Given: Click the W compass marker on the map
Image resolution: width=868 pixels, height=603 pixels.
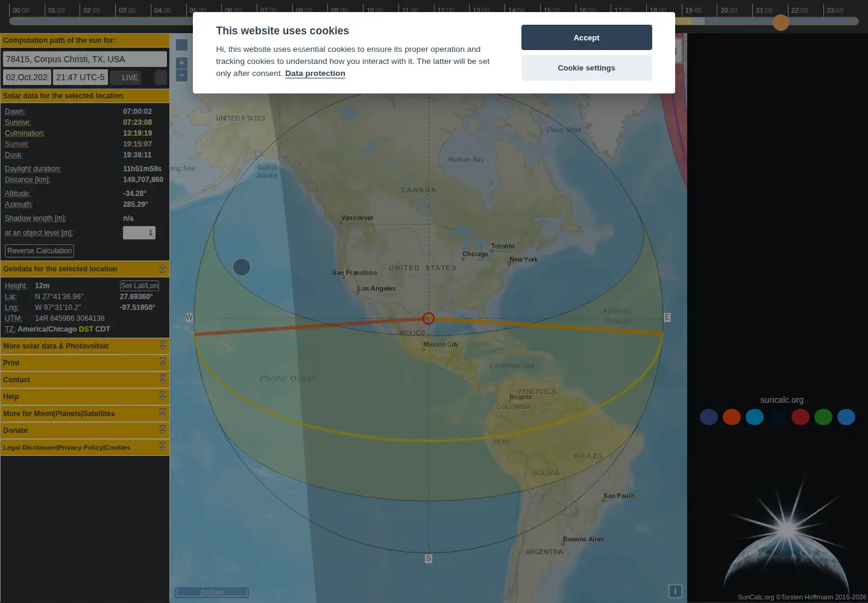Looking at the screenshot, I should pos(189,317).
